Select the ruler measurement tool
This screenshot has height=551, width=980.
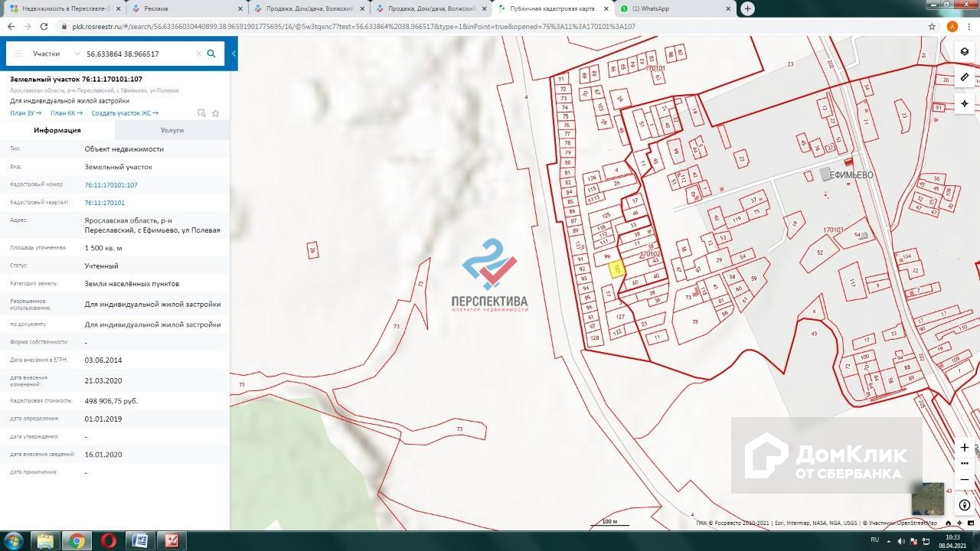click(x=965, y=77)
